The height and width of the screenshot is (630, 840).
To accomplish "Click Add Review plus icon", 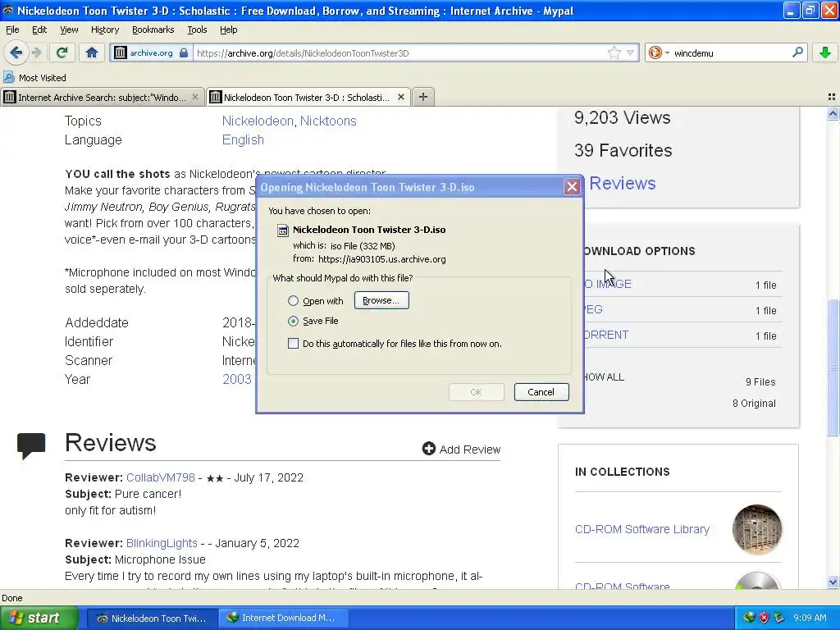I will click(428, 449).
